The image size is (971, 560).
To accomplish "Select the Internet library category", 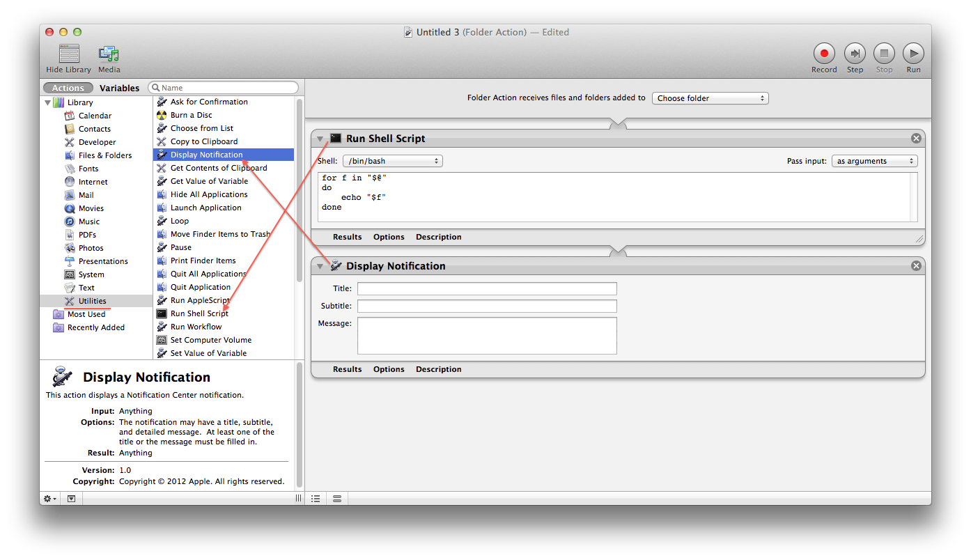I will [x=93, y=182].
